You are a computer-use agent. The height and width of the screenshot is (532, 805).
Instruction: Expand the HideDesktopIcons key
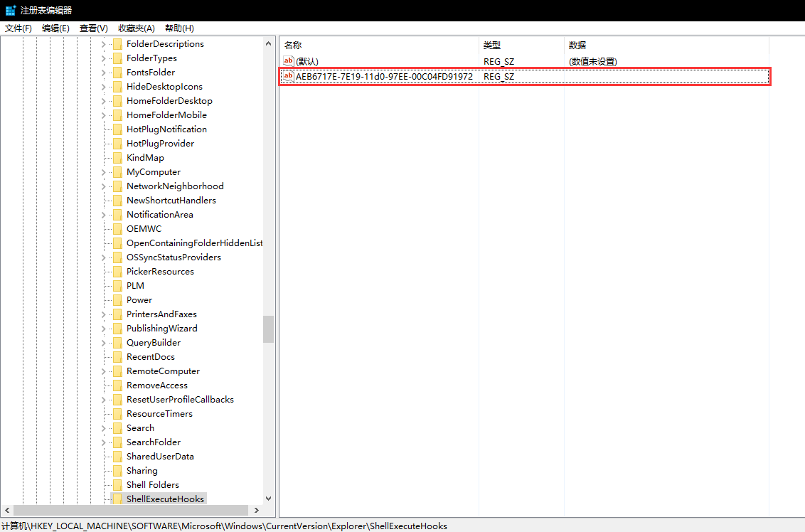(104, 87)
